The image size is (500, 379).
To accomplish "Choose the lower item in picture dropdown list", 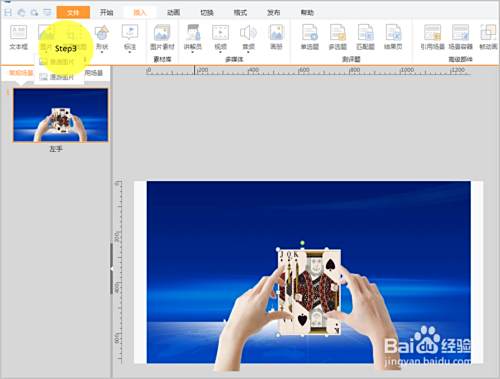I will coord(59,77).
